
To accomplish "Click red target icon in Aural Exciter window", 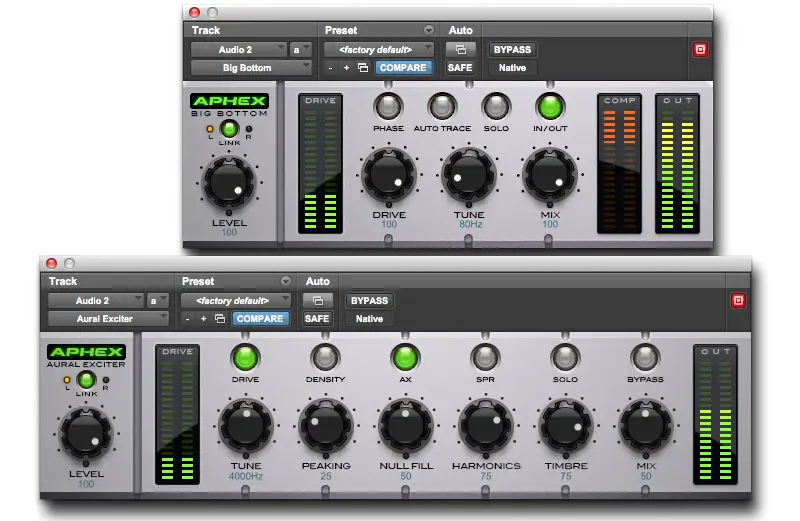I will coord(738,301).
